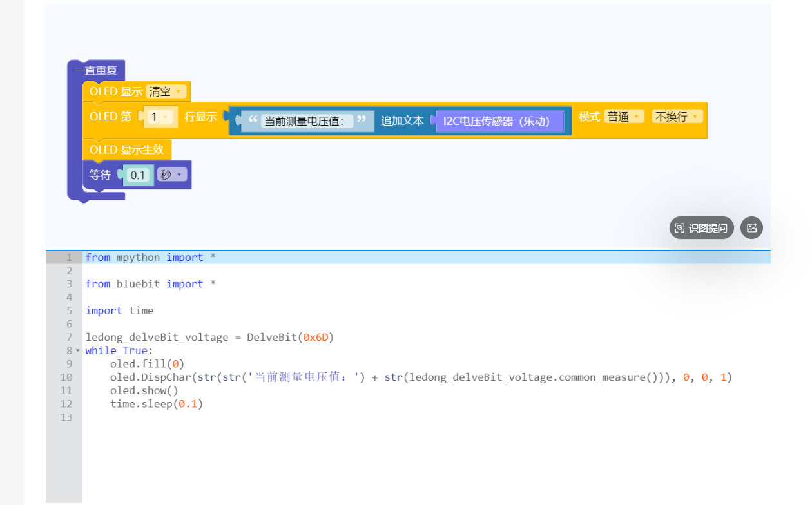Click the "while True:" code line
The image size is (812, 505).
coord(120,350)
